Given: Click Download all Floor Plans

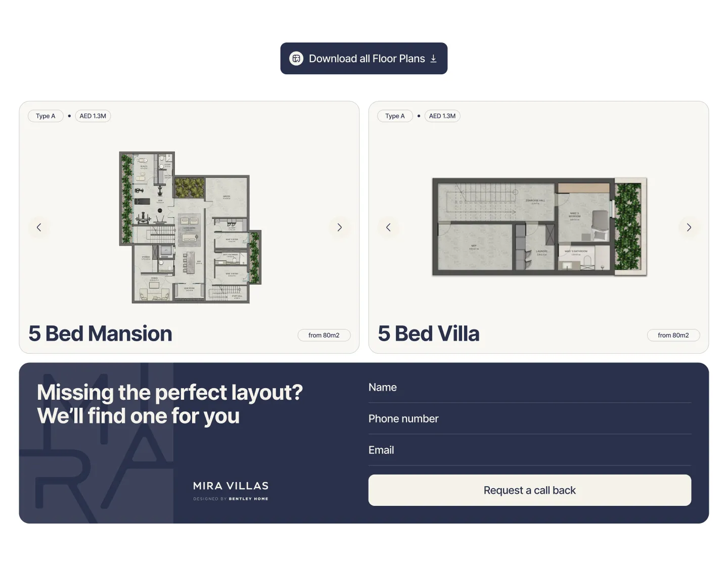Looking at the screenshot, I should point(363,59).
